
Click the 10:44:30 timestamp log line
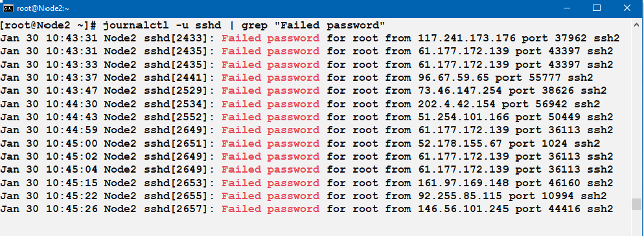[300, 104]
